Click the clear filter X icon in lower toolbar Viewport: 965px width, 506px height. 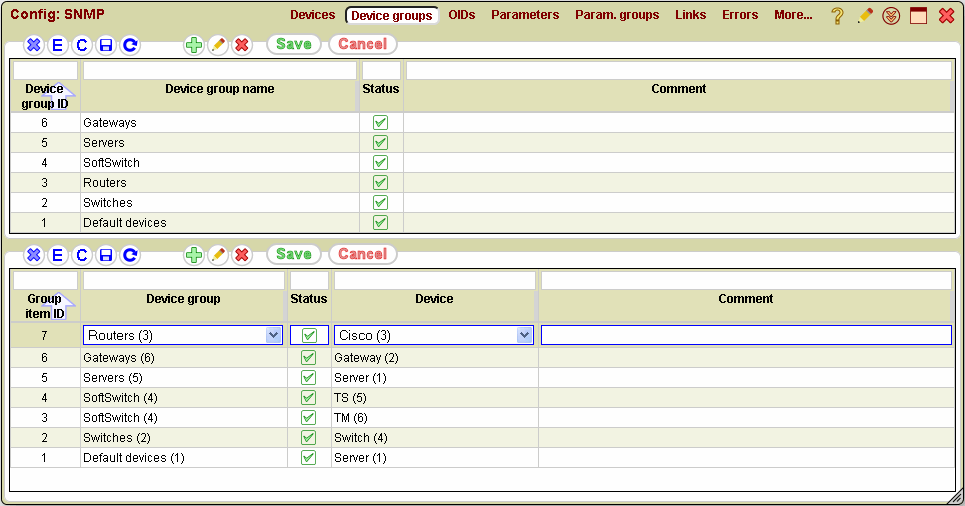click(34, 255)
